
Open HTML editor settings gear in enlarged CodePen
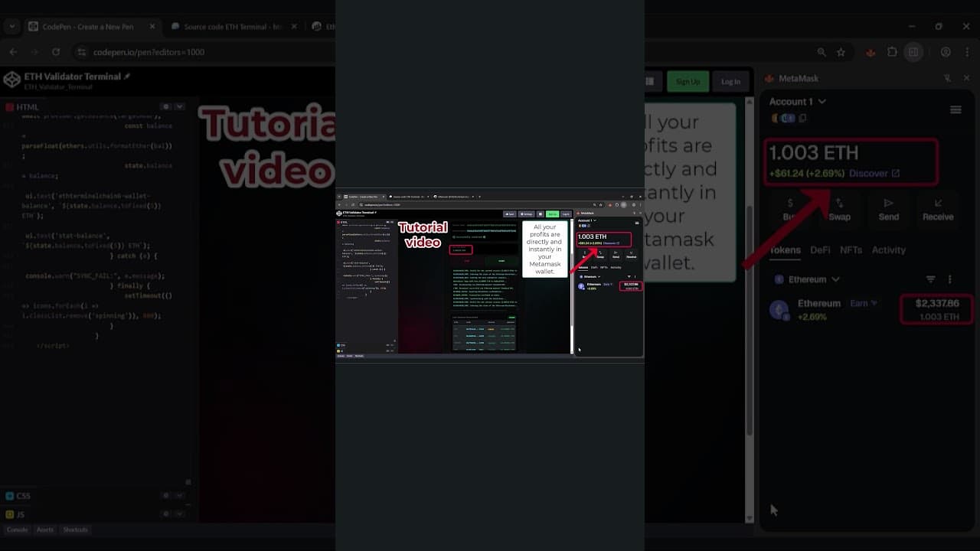tap(165, 107)
